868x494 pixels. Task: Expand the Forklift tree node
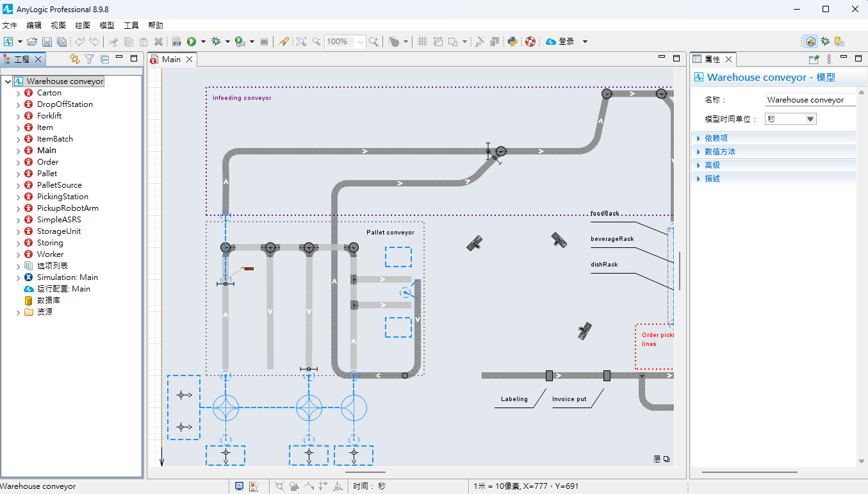(18, 116)
